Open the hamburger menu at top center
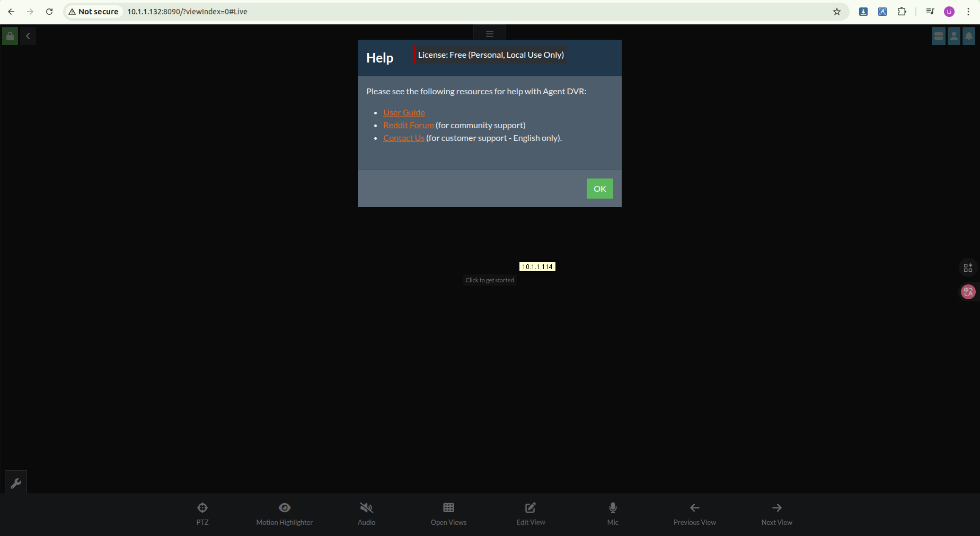Screen dimensions: 980x536 pos(489,34)
